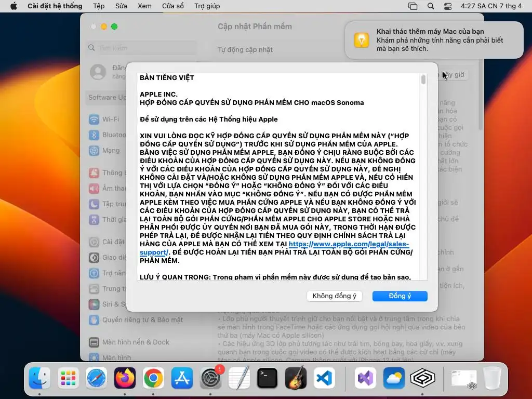Open the Xem menu
532x399 pixels.
point(144,6)
